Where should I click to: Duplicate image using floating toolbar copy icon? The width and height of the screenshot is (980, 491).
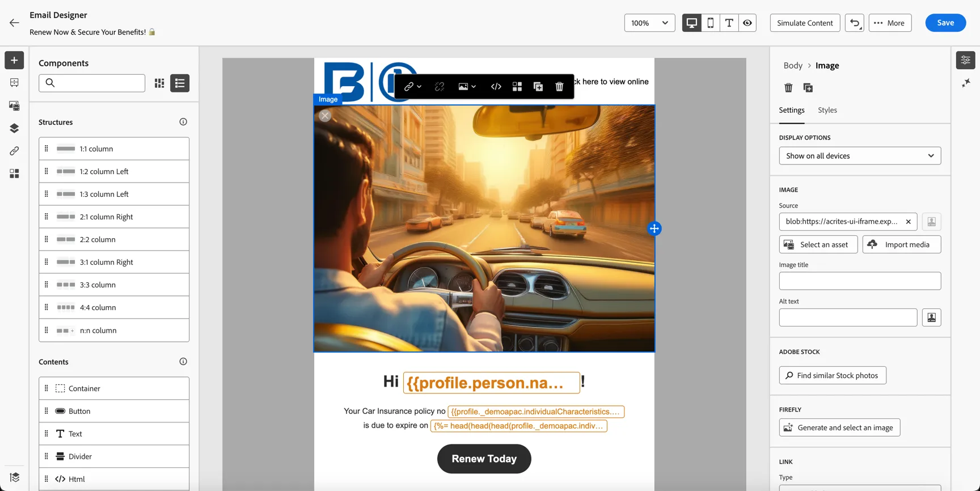pos(538,87)
